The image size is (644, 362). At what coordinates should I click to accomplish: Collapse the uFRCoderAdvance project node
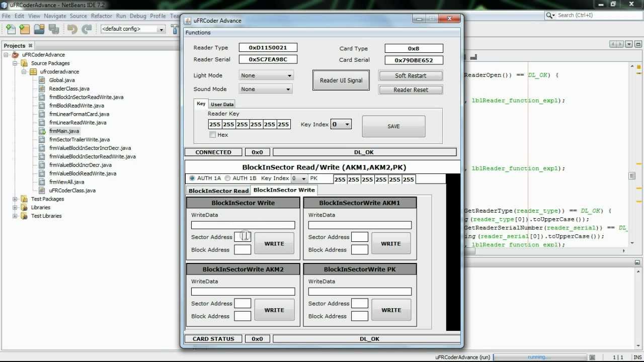7,55
